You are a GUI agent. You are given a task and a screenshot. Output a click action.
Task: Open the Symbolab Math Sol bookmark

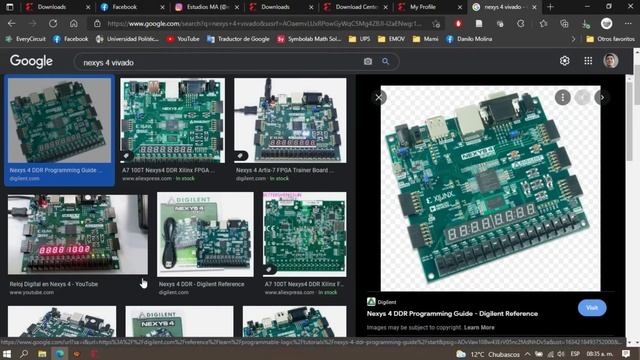pos(309,39)
